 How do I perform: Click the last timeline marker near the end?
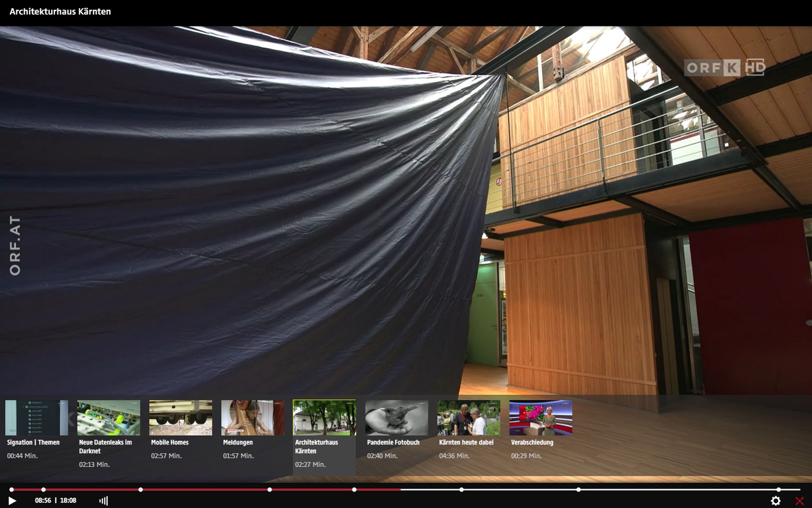[x=779, y=490]
